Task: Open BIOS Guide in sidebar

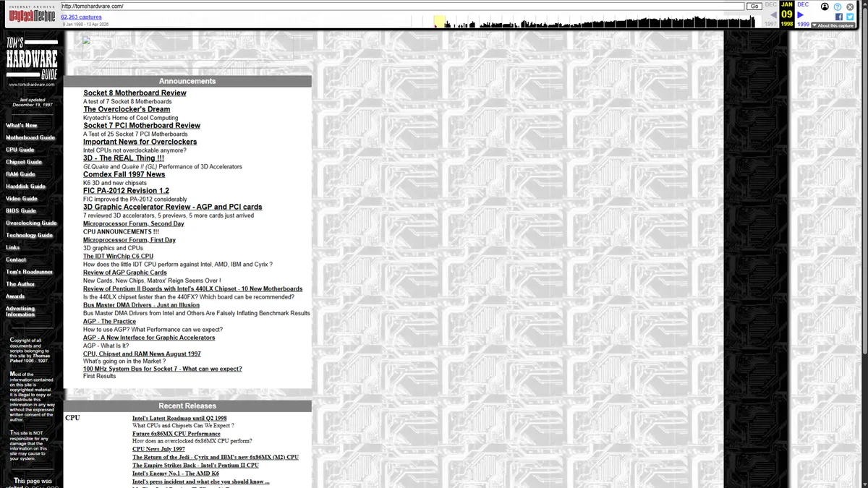Action: tap(21, 211)
